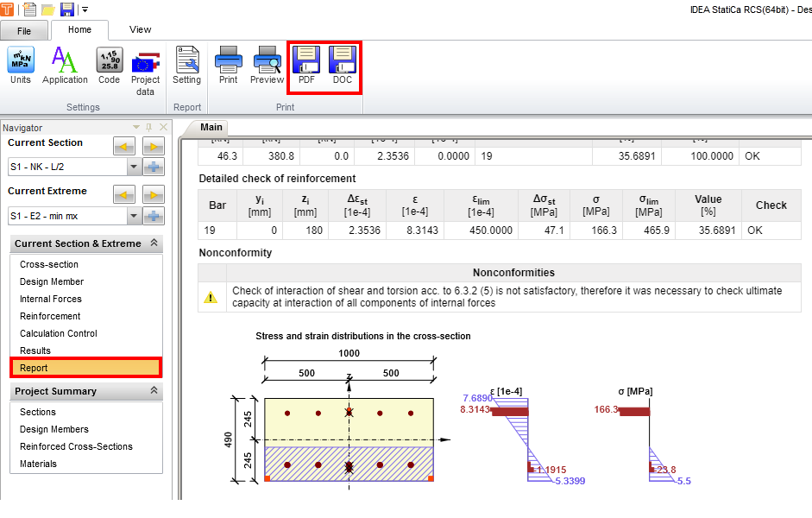Open the report Setting icon
Screen dimensions: 812x518
point(186,66)
